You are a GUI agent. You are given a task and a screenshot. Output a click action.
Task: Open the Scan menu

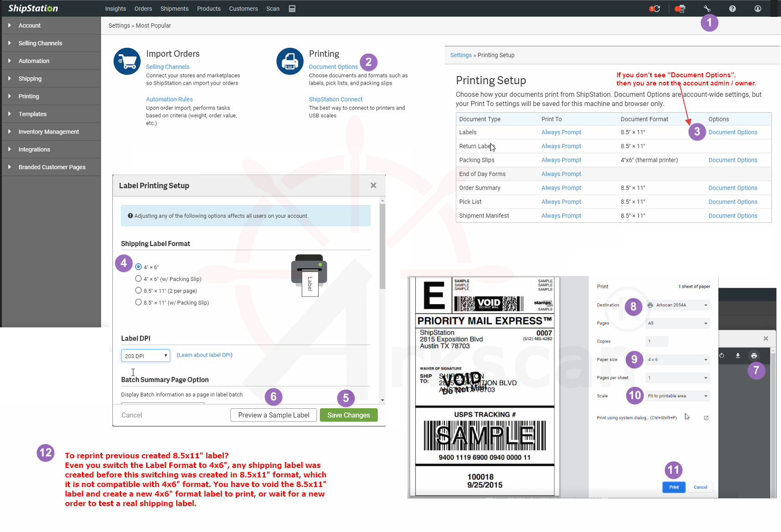coord(273,9)
